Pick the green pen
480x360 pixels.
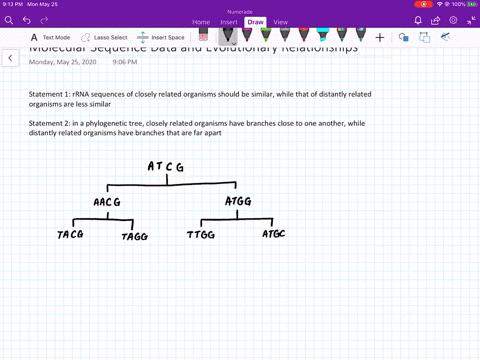pyautogui.click(x=266, y=35)
